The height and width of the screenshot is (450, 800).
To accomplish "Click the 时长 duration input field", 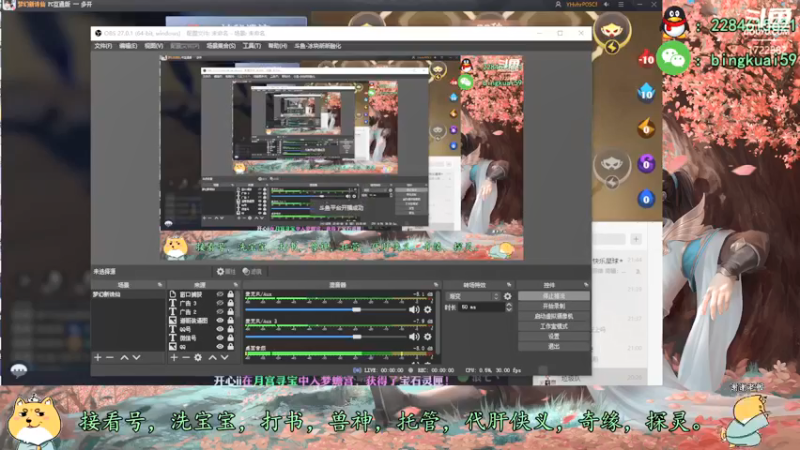I will (x=481, y=307).
